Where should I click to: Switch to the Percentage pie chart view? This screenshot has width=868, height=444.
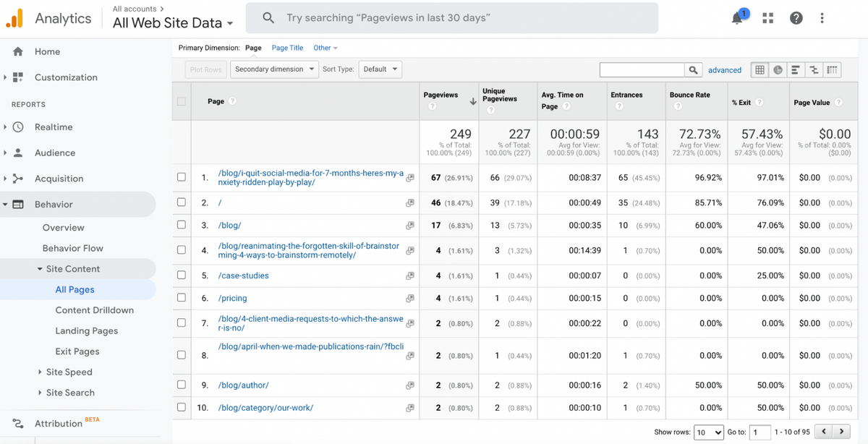point(778,69)
